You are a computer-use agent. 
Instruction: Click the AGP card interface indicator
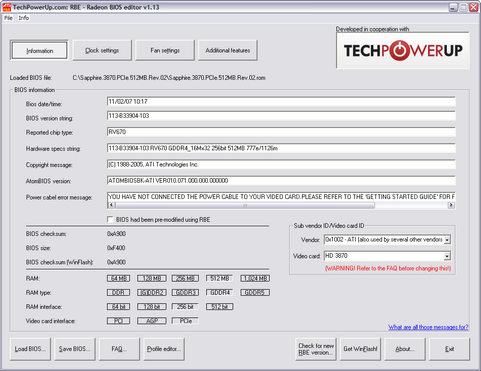152,321
